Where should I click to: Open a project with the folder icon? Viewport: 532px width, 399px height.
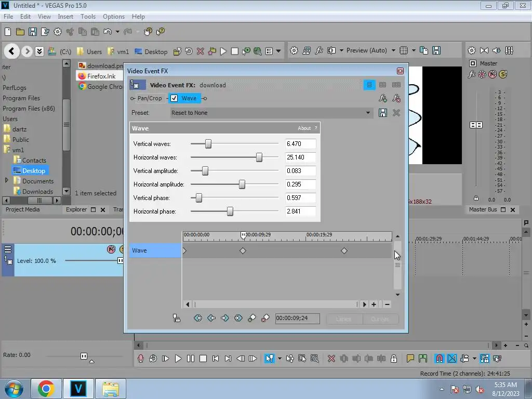tap(20, 32)
